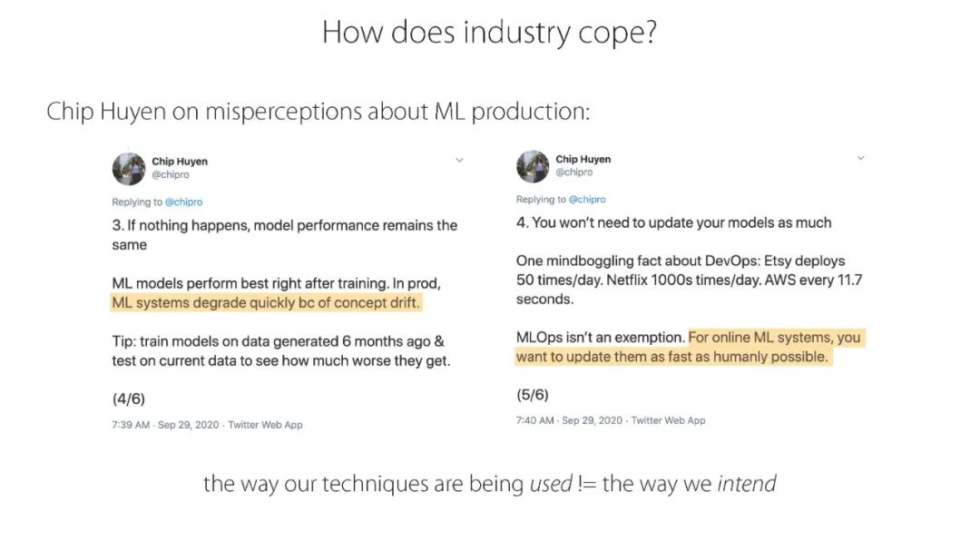Click Twitter Web App under the left tweet
The height and width of the screenshot is (551, 980).
pos(265,425)
